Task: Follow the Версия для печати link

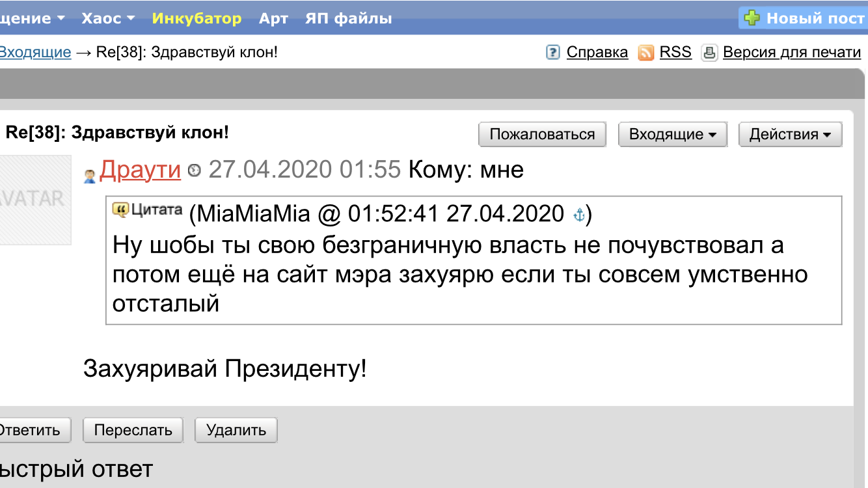Action: coord(792,52)
